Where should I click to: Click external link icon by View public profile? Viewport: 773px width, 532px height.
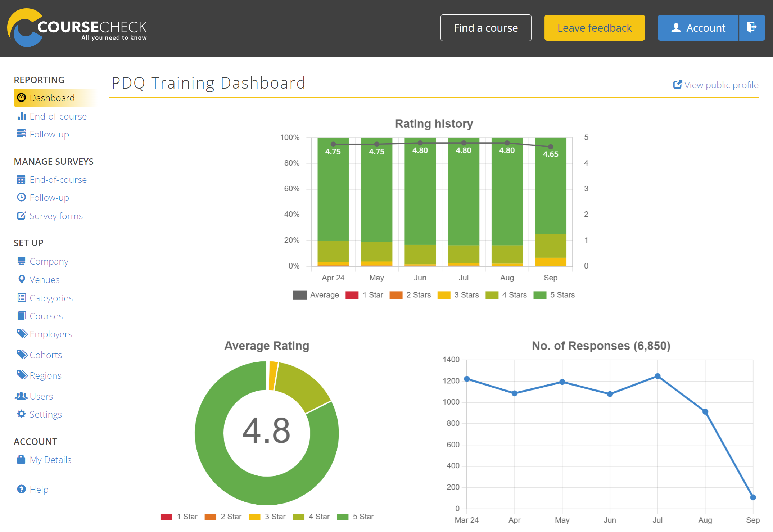point(677,85)
